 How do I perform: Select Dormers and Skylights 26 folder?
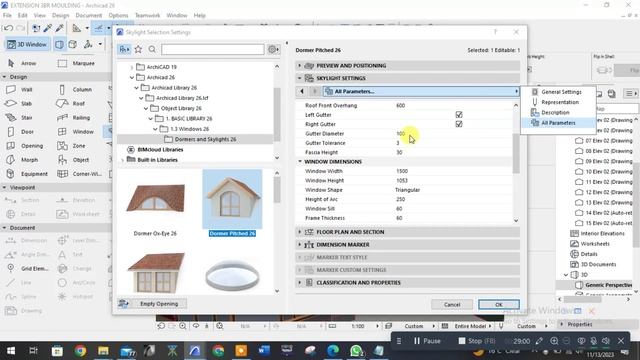(x=200, y=139)
